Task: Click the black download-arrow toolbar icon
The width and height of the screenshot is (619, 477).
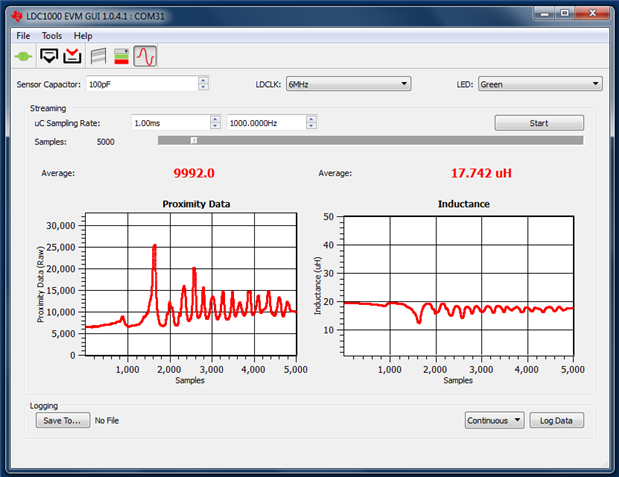Action: 49,57
